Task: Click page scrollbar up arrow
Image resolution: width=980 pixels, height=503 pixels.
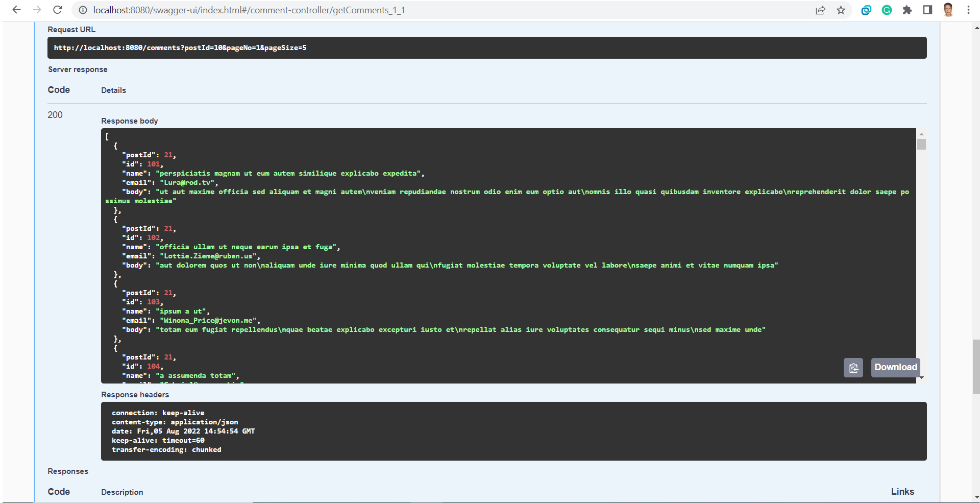Action: (x=976, y=29)
